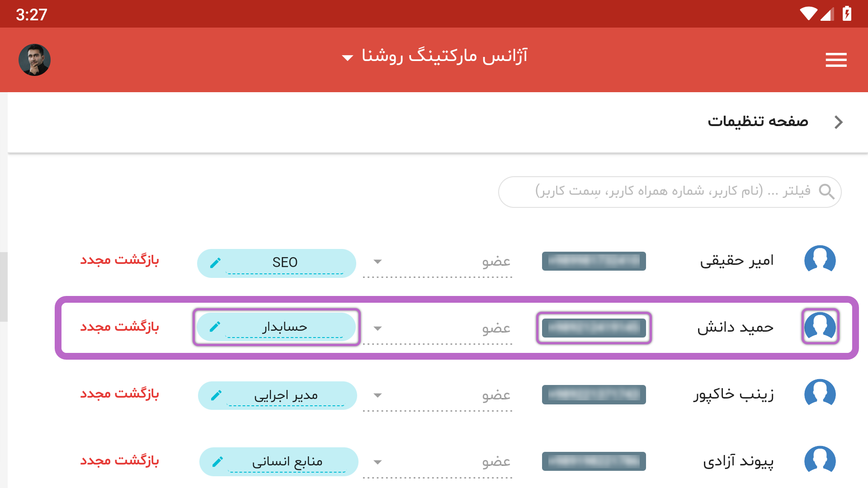Screen dimensions: 868x488
Task: Open the hamburger menu icon
Action: point(836,60)
